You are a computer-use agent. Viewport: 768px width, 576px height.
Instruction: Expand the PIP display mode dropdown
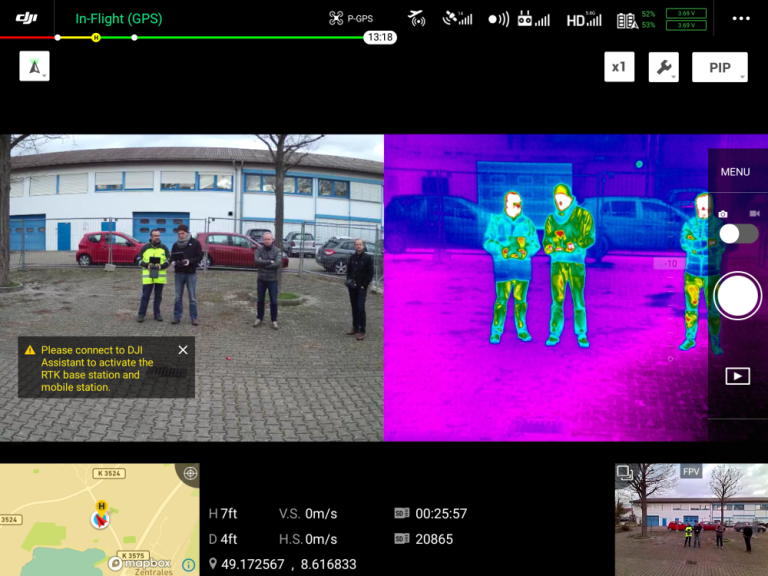click(720, 67)
